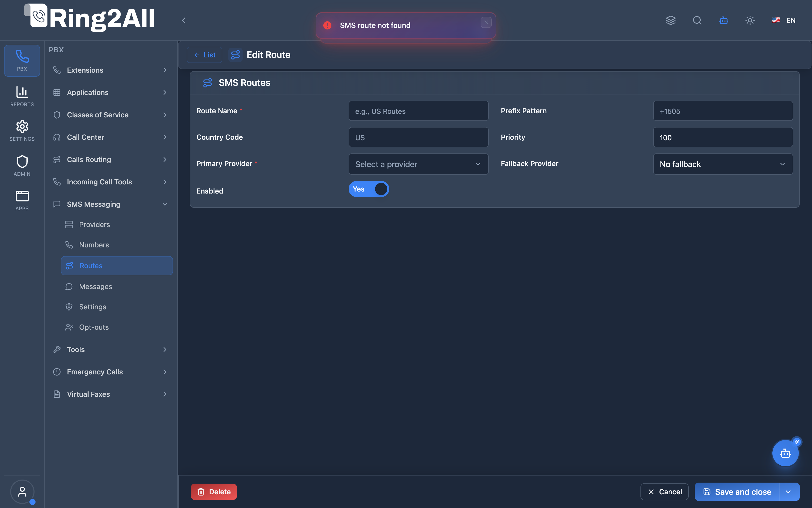Open Providers under SMS Messaging
The height and width of the screenshot is (508, 812).
[117, 225]
